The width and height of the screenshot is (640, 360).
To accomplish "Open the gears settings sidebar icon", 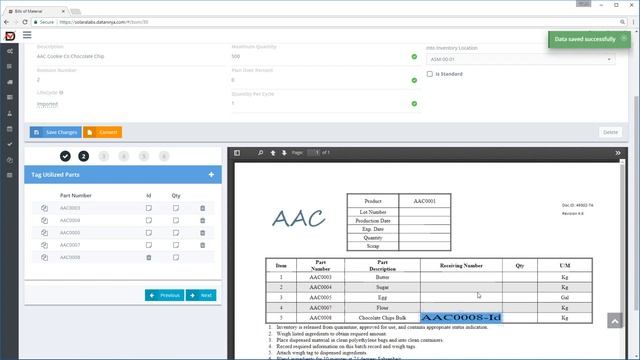I will (10, 51).
